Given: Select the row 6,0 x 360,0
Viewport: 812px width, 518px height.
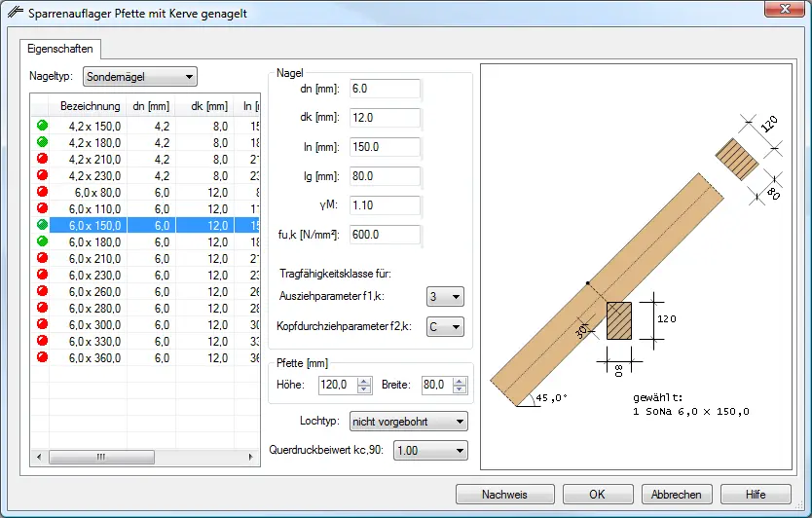Looking at the screenshot, I should pyautogui.click(x=145, y=358).
